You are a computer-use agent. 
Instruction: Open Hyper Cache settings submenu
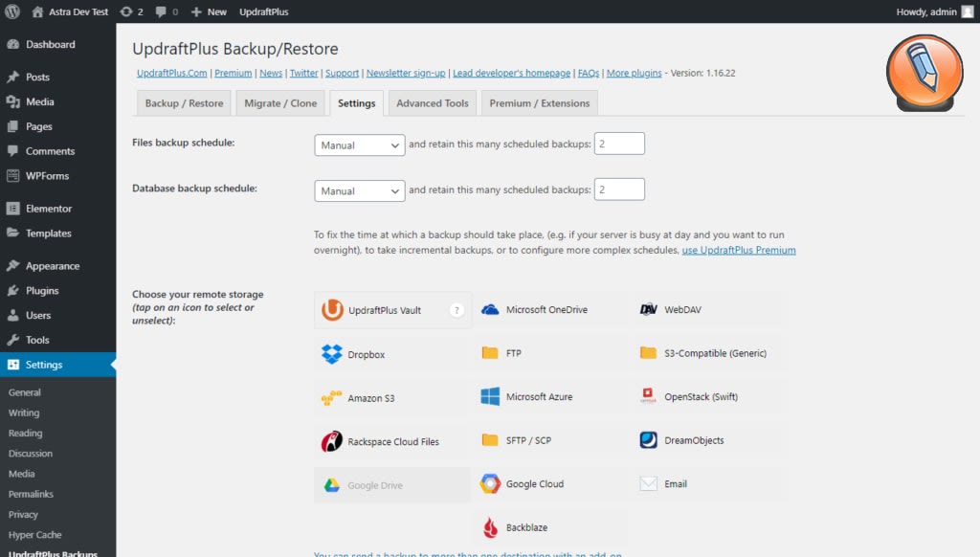point(35,534)
